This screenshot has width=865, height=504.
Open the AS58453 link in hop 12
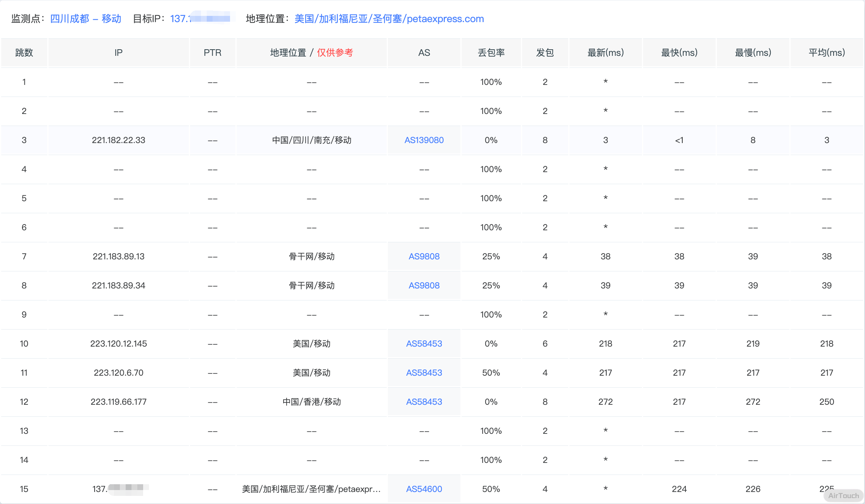click(424, 402)
